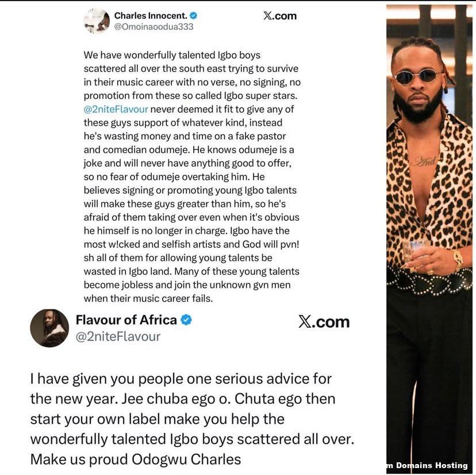The height and width of the screenshot is (475, 476).
Task: Click Flavour of Africa's profile avatar
Action: tap(49, 328)
